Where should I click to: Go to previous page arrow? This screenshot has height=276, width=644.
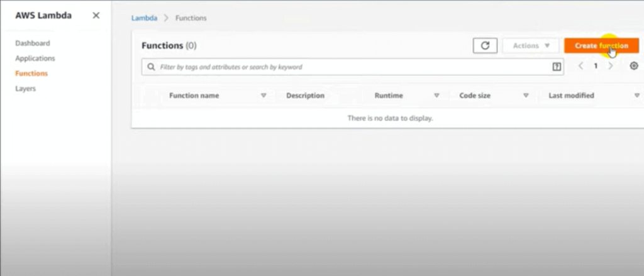[x=580, y=66]
